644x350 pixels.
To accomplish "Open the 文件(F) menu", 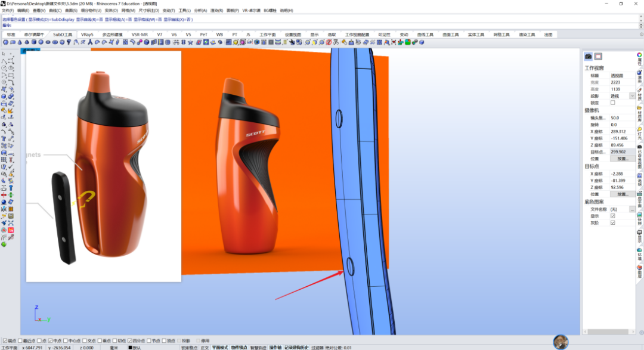I will pyautogui.click(x=8, y=10).
